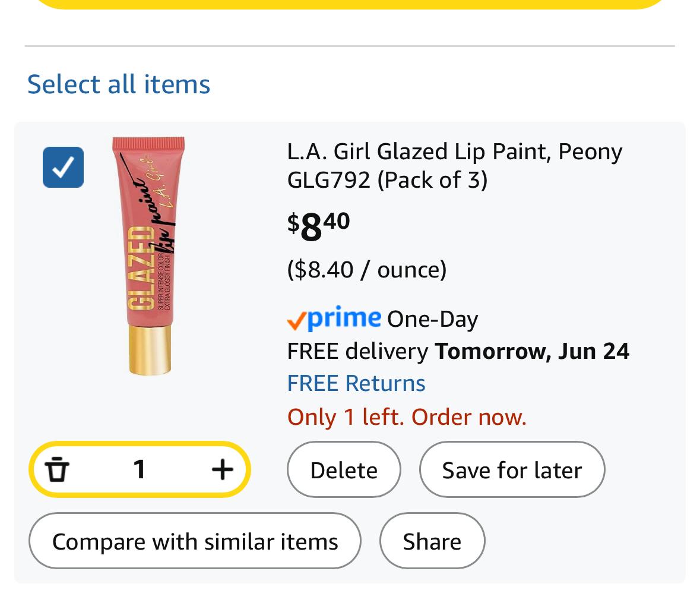The height and width of the screenshot is (590, 700).
Task: Open the FREE Returns link
Action: tap(356, 383)
